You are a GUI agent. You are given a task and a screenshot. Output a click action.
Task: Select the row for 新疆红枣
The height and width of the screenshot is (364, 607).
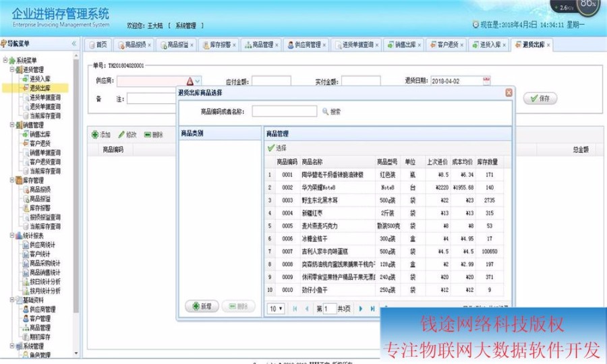pos(384,213)
